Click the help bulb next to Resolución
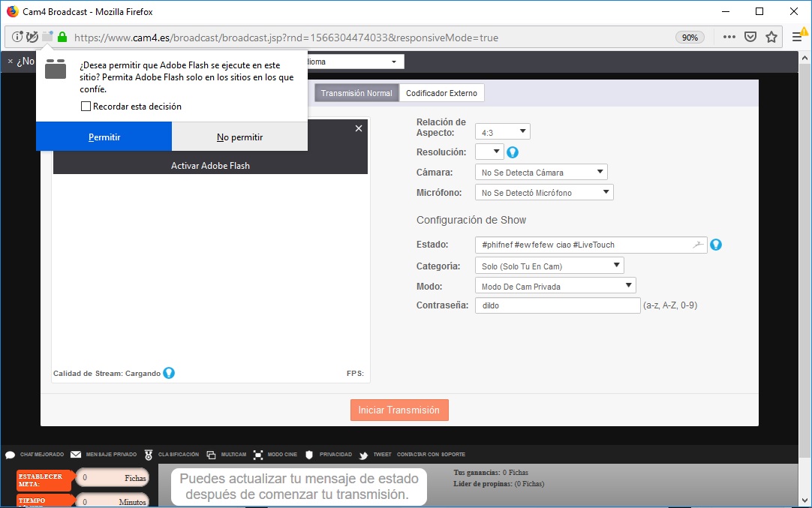The image size is (812, 508). (513, 152)
